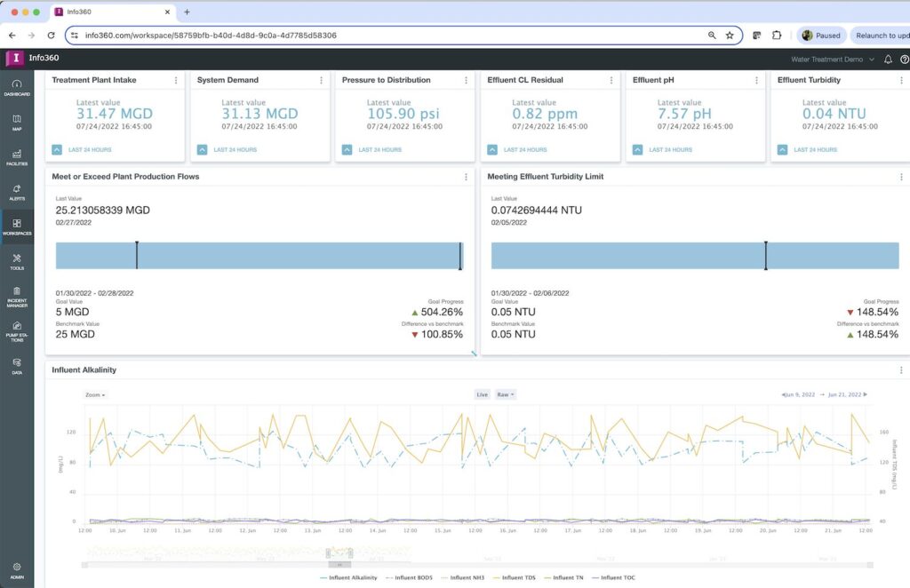The image size is (910, 588).
Task: Open the Raw data aggregation dropdown
Action: coord(505,394)
